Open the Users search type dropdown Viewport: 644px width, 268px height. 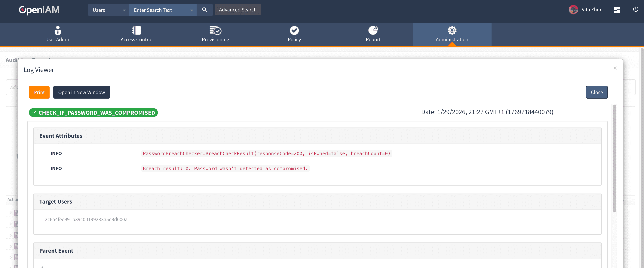click(x=109, y=10)
